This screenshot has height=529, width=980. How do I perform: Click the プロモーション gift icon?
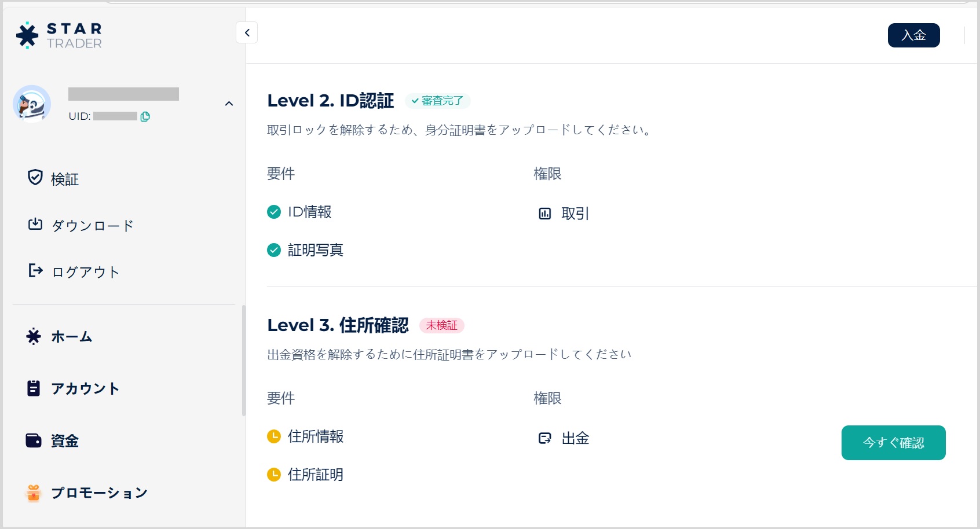point(34,493)
